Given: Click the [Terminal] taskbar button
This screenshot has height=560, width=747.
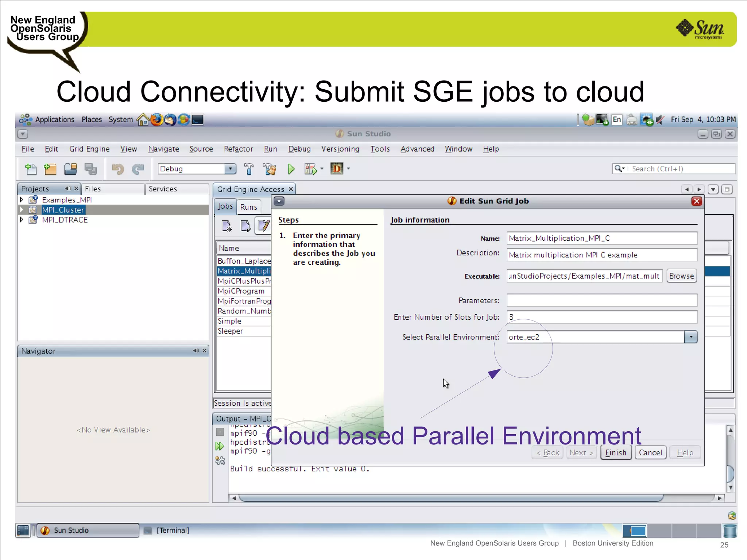Looking at the screenshot, I should click(x=167, y=530).
